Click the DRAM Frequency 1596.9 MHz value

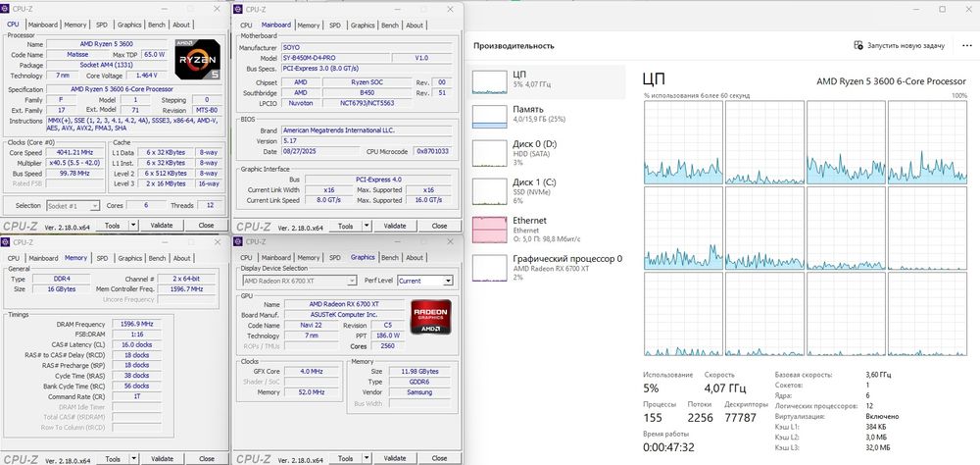[136, 324]
